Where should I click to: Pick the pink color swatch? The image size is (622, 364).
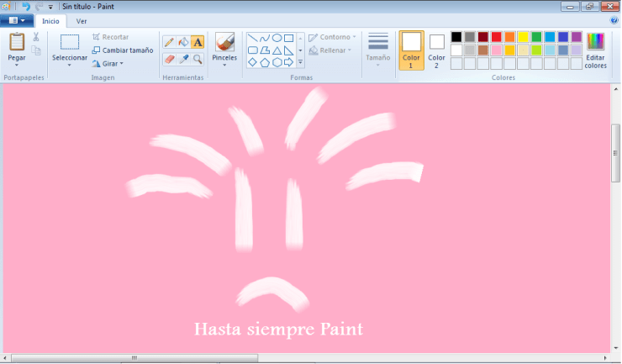[496, 50]
